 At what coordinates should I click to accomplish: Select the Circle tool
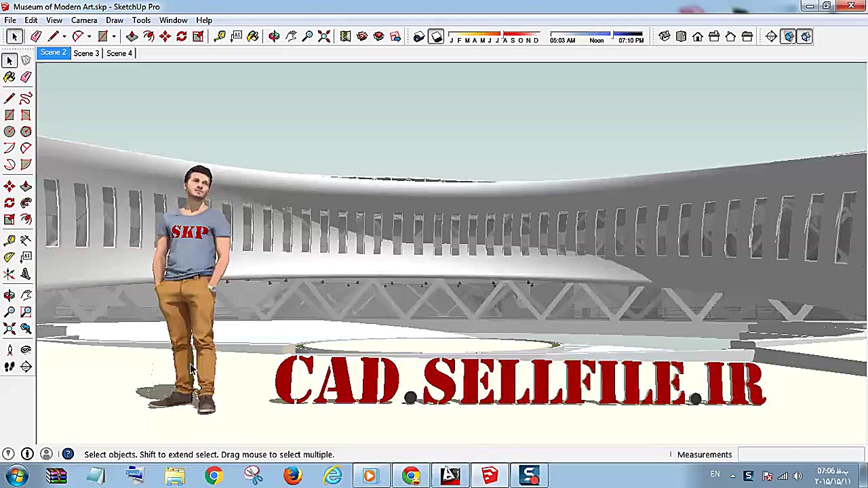pos(9,131)
